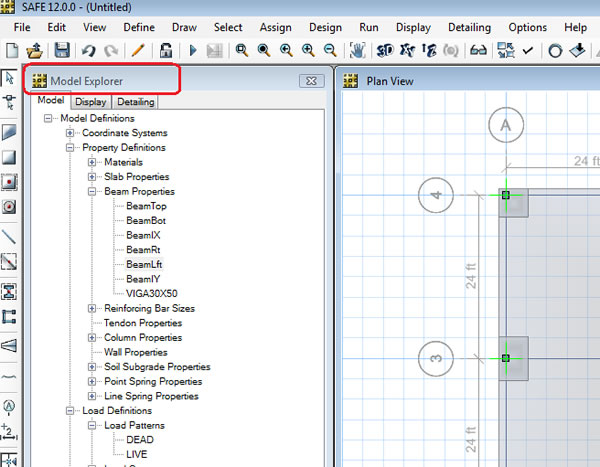Click the Run Analysis play icon
Viewport: 600px width, 467px height.
click(x=193, y=49)
